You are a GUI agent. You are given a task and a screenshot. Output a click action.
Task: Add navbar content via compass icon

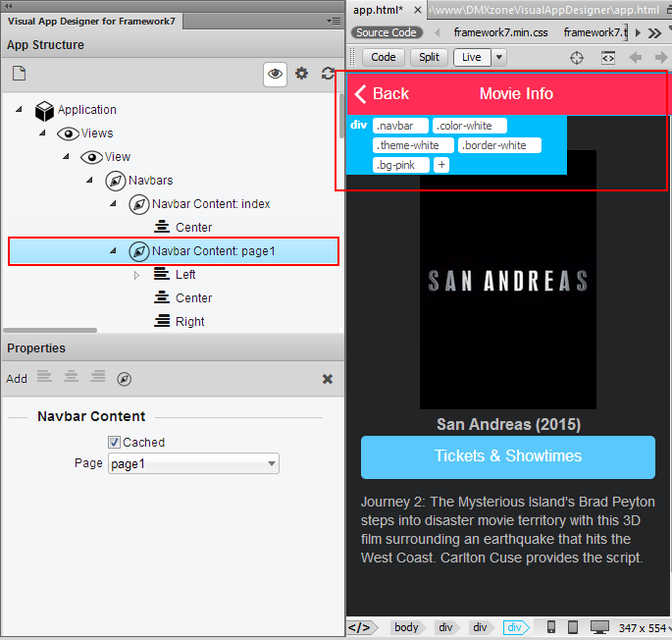(x=125, y=379)
